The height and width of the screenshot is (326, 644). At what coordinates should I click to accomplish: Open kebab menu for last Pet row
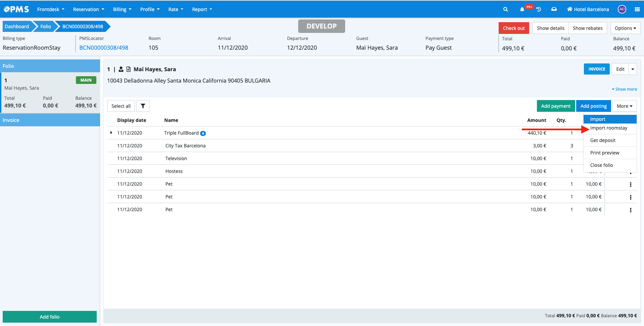(631, 210)
